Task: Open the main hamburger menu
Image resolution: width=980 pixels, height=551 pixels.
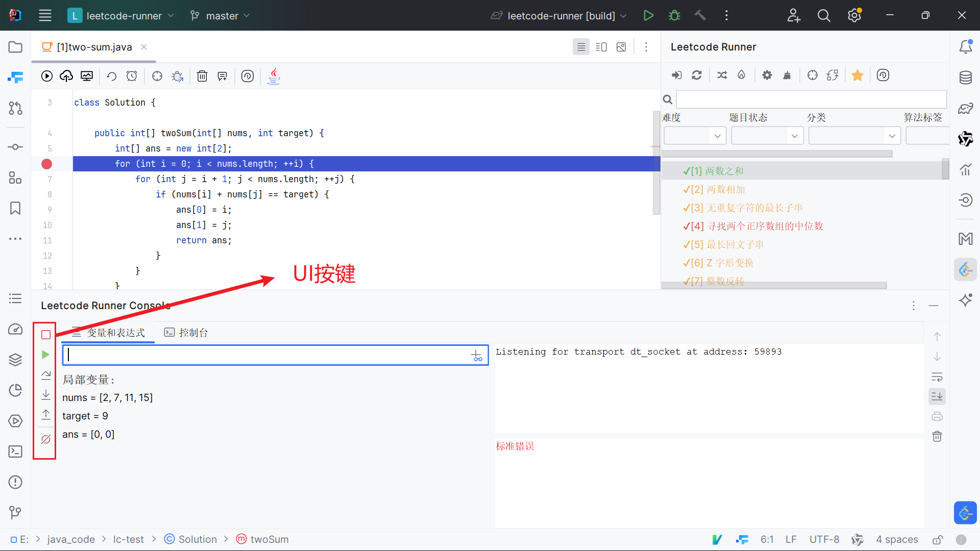Action: tap(45, 16)
